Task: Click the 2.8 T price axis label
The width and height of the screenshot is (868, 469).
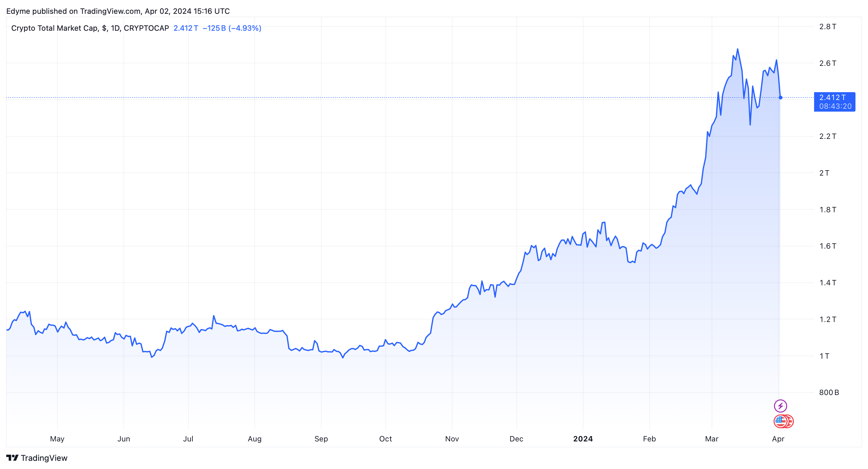Action: pyautogui.click(x=828, y=26)
